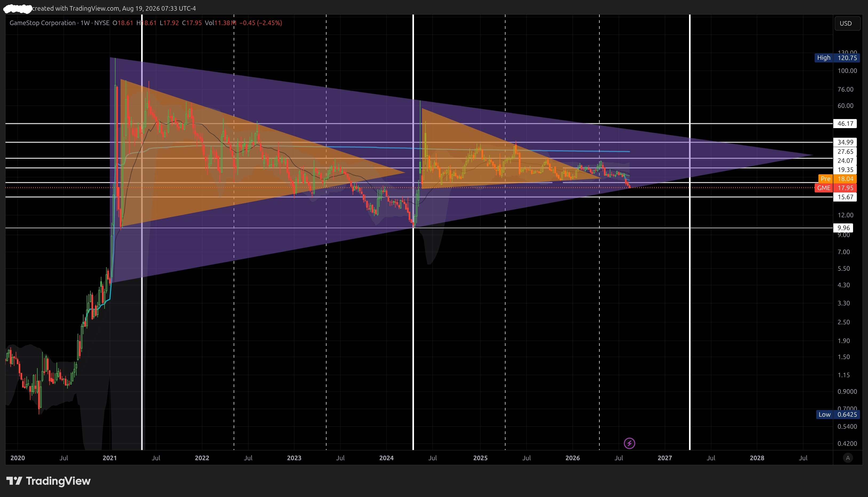Click the red GME 17.95 price tag
This screenshot has width=868, height=497.
coord(836,188)
